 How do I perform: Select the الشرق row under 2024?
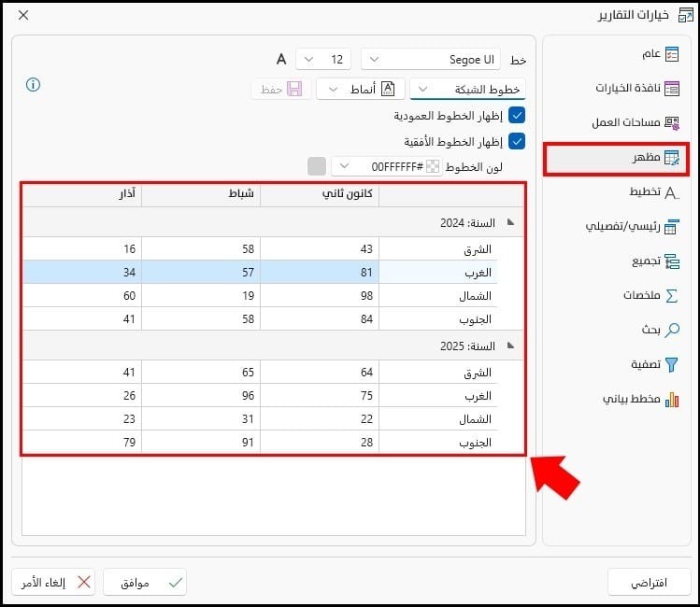click(x=260, y=248)
